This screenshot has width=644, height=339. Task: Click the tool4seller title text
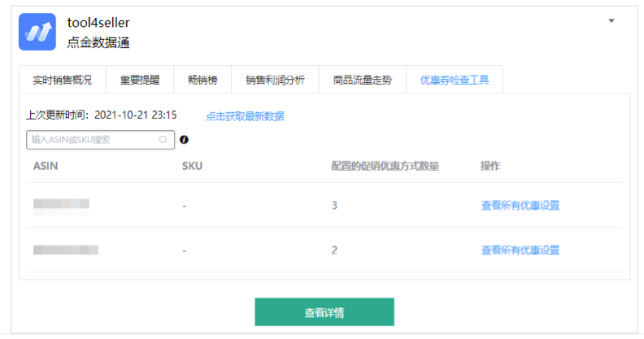click(98, 23)
